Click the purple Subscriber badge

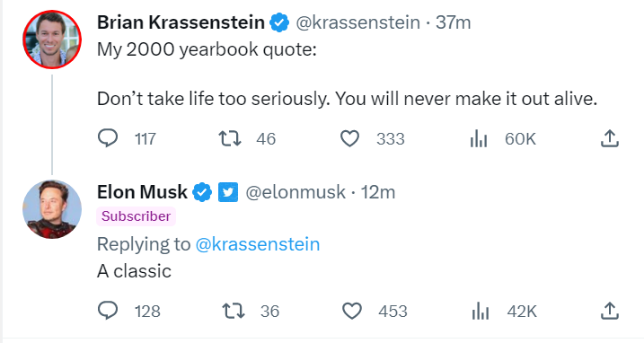coord(136,216)
